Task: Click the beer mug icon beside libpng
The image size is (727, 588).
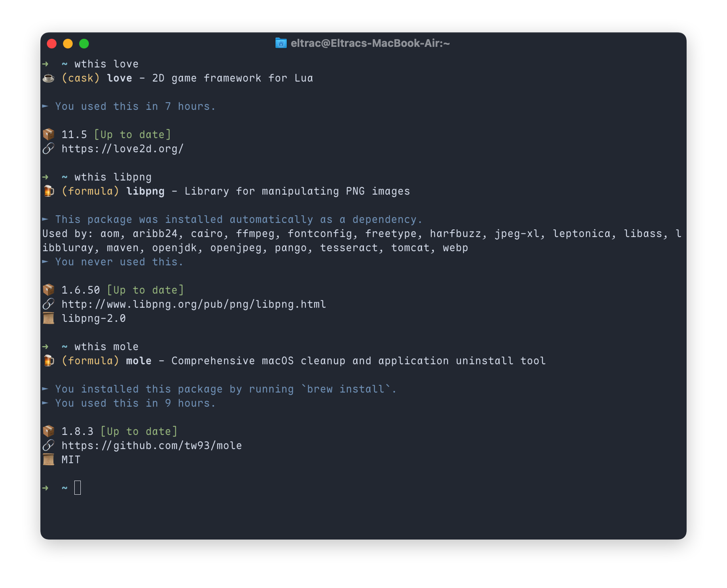Action: [48, 191]
